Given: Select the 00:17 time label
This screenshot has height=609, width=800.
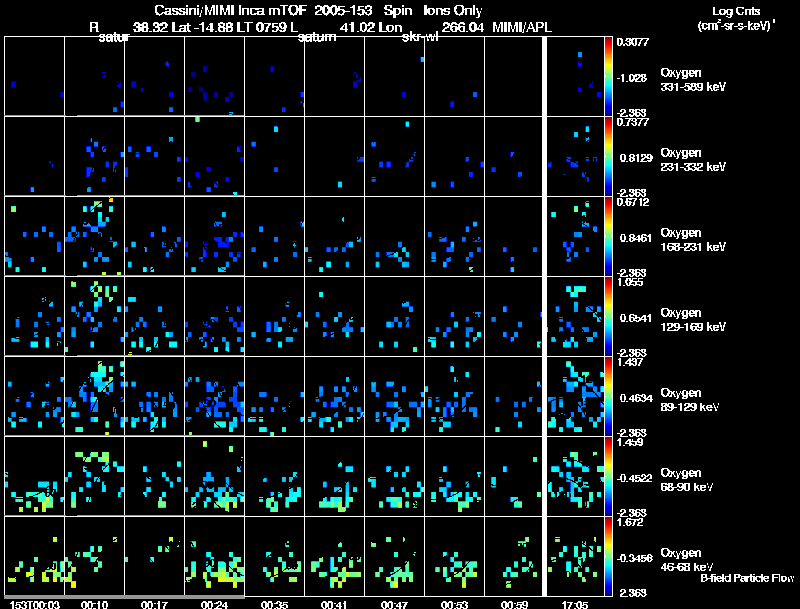Looking at the screenshot, I should click(154, 604).
